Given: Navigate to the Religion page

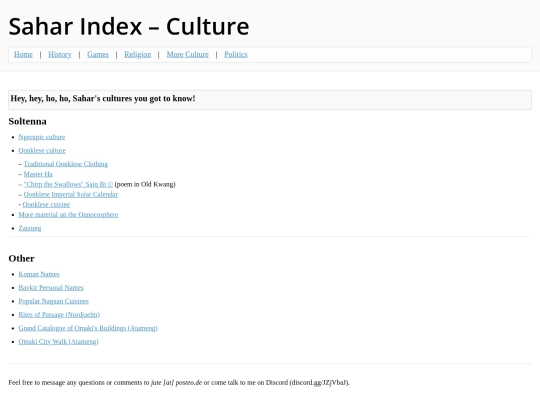Looking at the screenshot, I should point(137,54).
